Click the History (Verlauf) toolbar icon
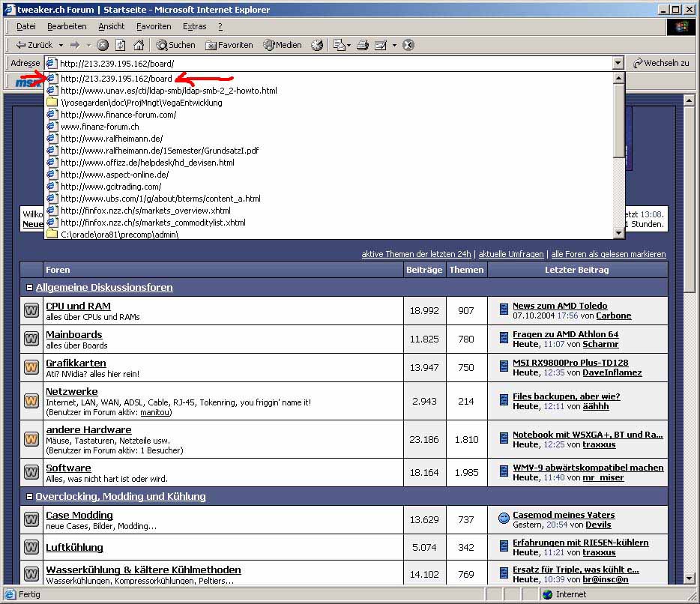This screenshot has height=604, width=700. tap(317, 45)
